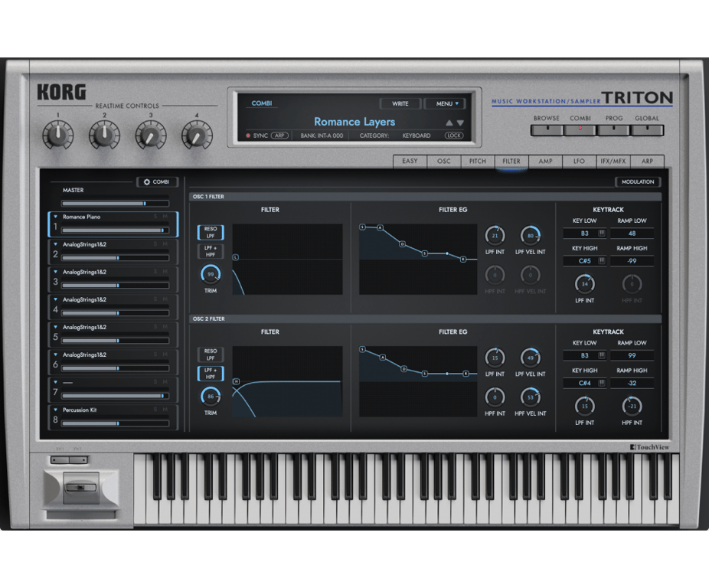
Task: Click realtime control knob 3
Action: click(x=151, y=135)
